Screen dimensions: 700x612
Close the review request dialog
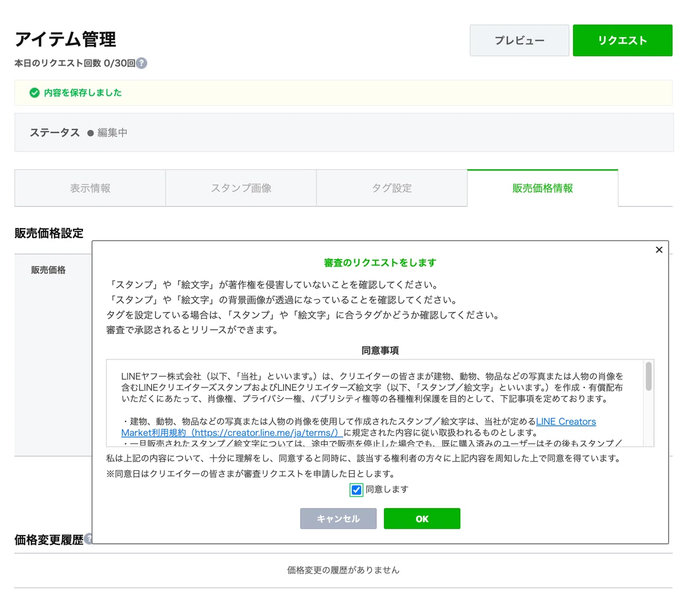[659, 250]
